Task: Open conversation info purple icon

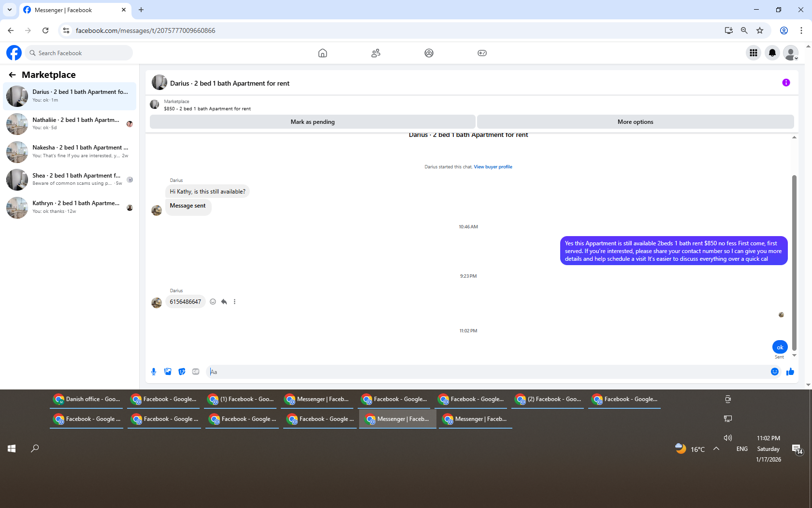Action: click(786, 83)
